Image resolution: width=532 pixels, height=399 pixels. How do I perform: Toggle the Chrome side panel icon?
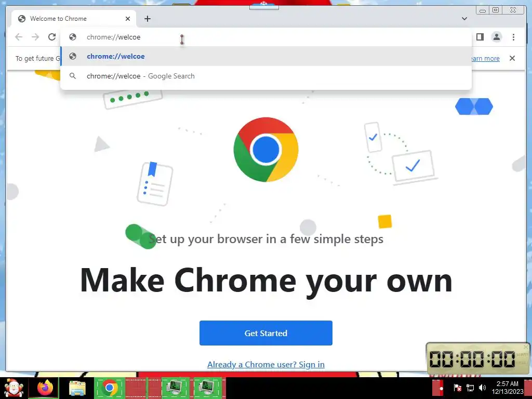point(480,37)
